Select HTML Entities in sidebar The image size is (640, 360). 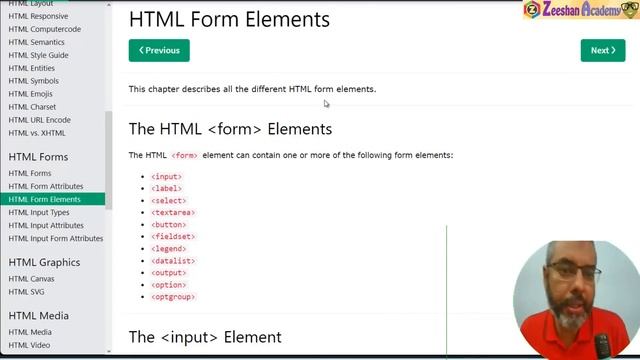coord(31,68)
